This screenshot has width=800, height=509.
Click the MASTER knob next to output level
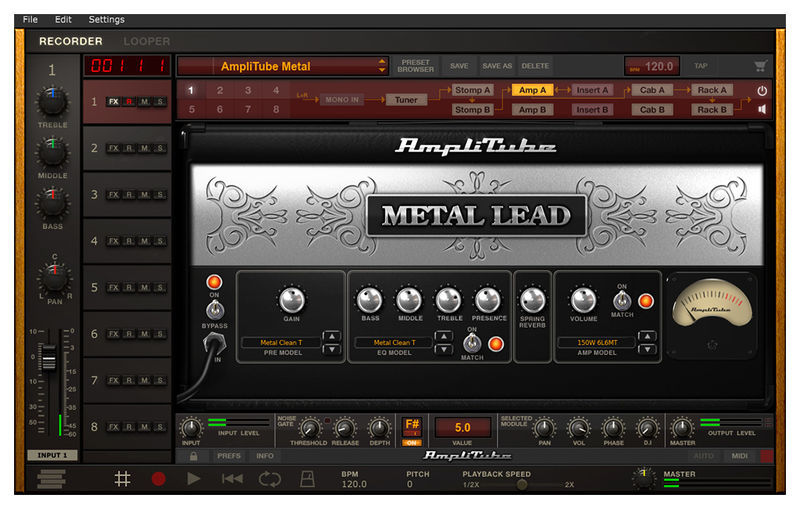[682, 428]
